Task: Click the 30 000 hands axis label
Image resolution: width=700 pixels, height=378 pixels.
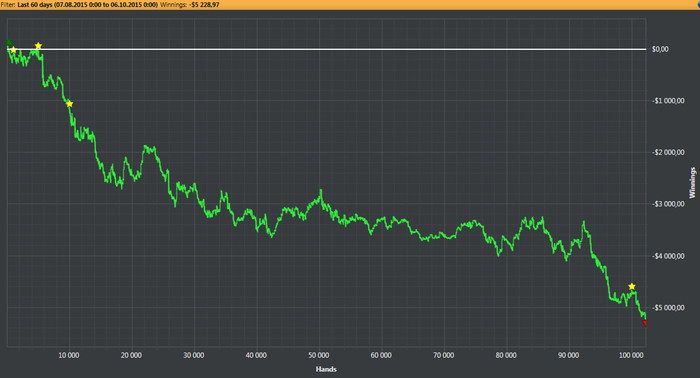Action: [x=194, y=355]
